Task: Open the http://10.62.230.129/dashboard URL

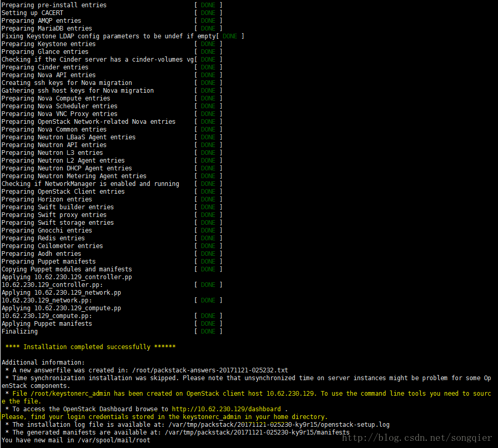Action: tap(226, 410)
